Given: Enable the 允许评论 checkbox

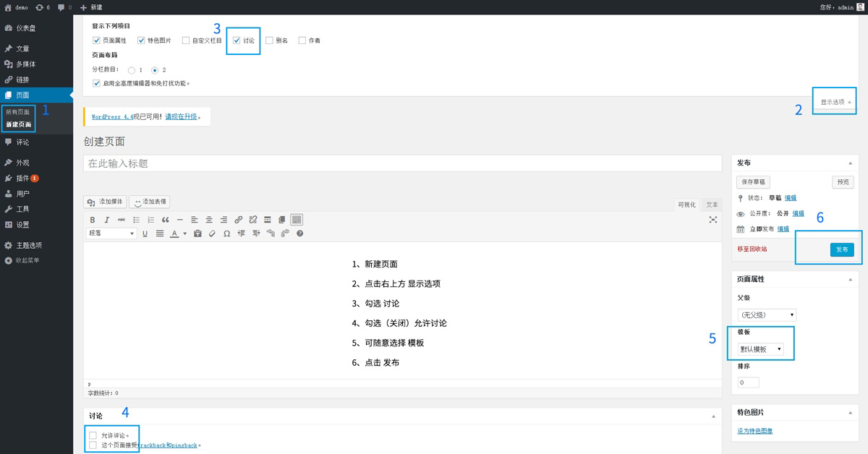Looking at the screenshot, I should (x=93, y=435).
